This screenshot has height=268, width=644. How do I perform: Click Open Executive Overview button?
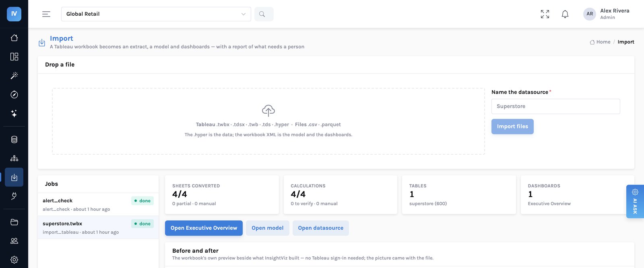point(204,228)
